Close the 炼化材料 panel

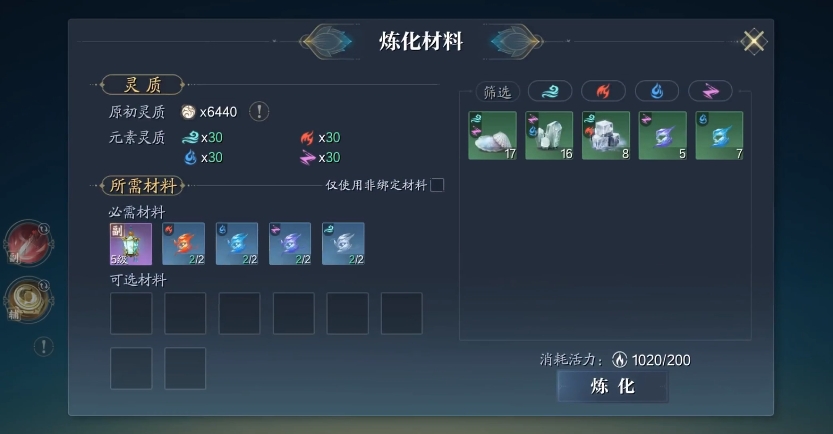tap(754, 41)
